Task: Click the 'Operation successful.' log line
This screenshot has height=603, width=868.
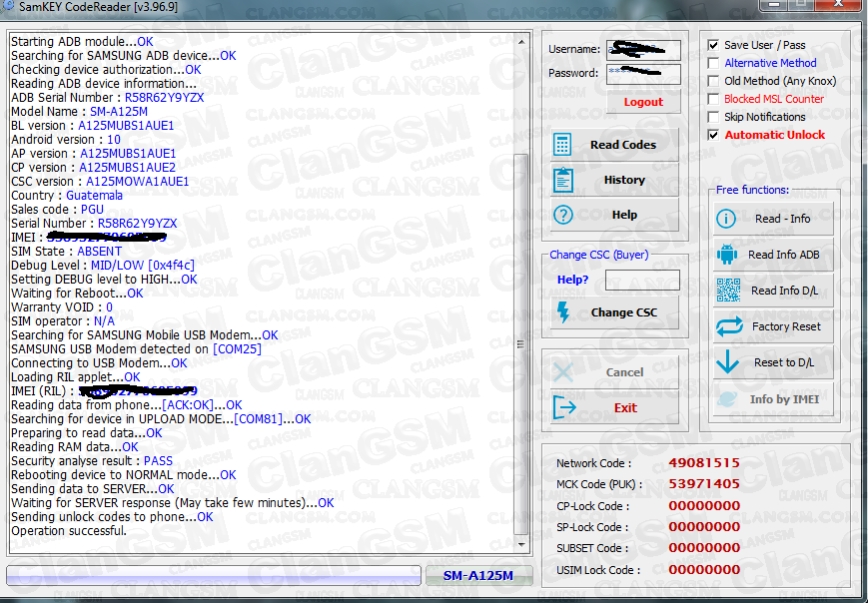Action: (x=69, y=530)
